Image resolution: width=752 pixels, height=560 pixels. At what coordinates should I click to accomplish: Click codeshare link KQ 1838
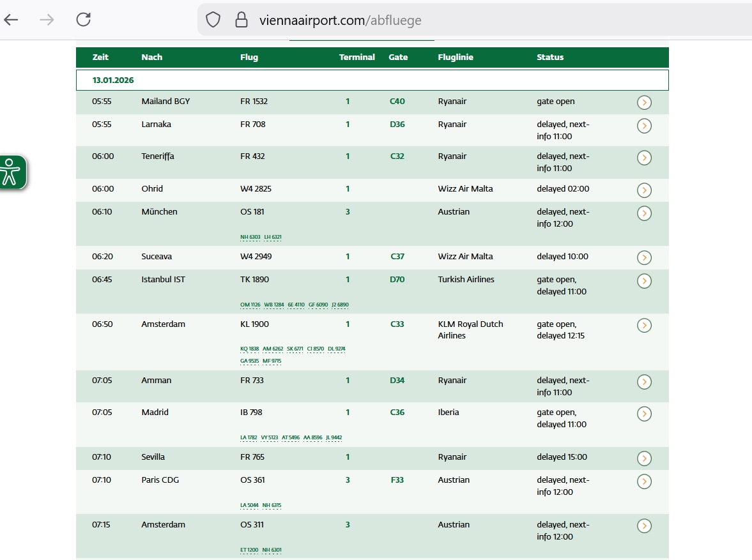pyautogui.click(x=249, y=349)
